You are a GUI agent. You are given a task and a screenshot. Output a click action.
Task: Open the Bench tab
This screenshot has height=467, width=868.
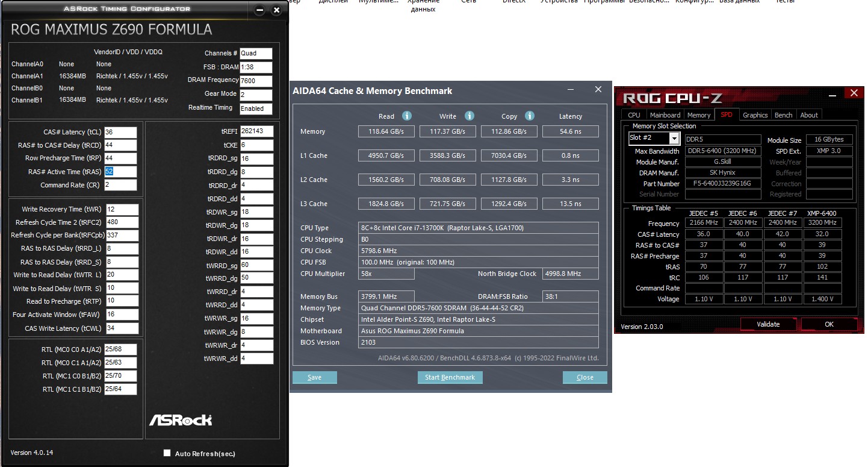coord(783,114)
